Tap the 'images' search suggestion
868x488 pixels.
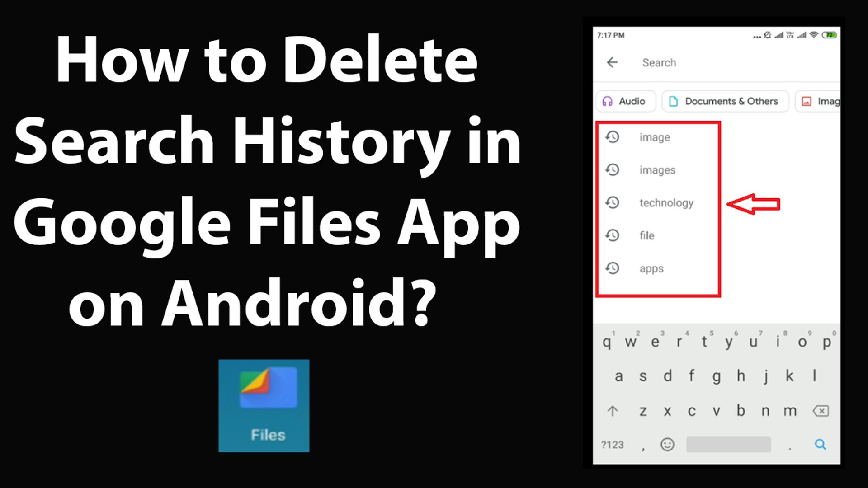(657, 170)
